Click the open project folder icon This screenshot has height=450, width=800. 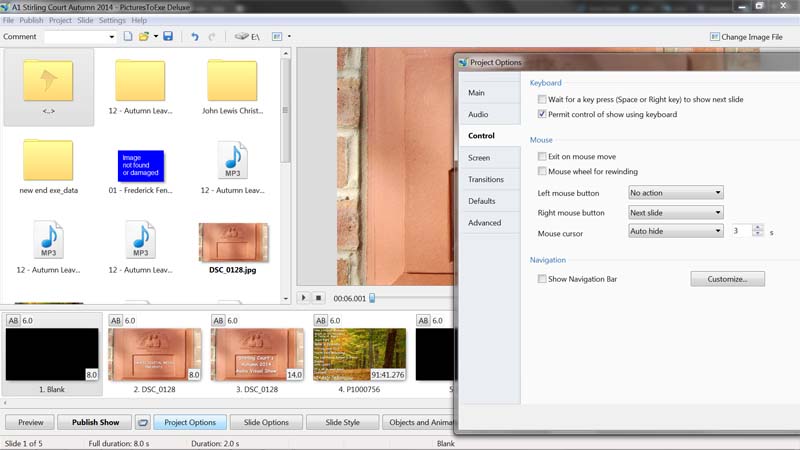pyautogui.click(x=145, y=37)
